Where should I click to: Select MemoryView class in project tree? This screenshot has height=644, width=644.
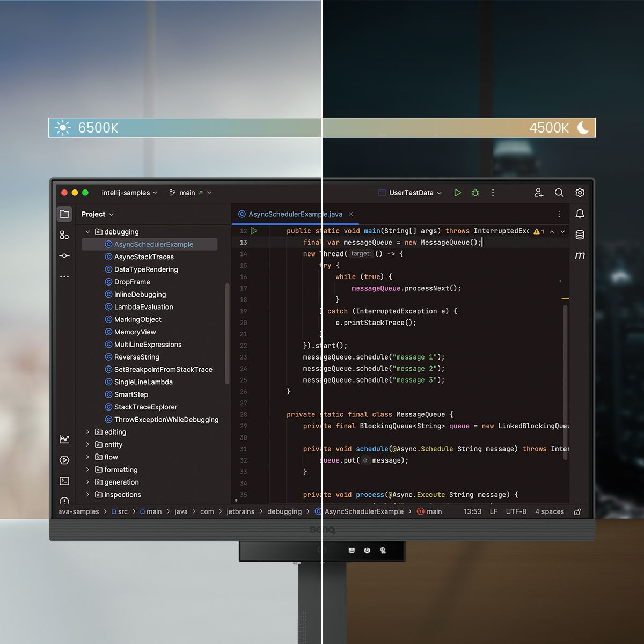[x=135, y=332]
